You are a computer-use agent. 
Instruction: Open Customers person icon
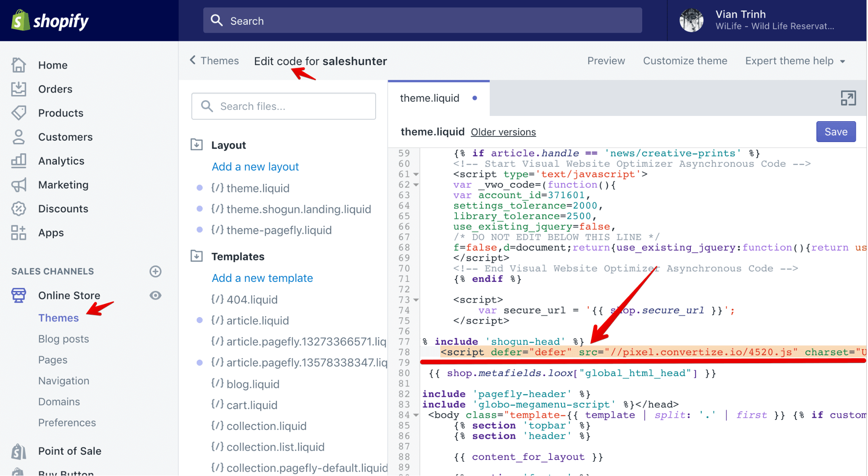19,137
